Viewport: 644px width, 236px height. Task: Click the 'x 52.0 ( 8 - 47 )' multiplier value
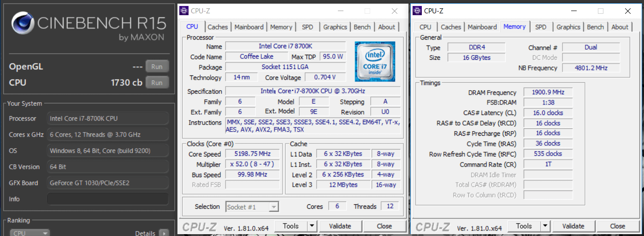(253, 164)
